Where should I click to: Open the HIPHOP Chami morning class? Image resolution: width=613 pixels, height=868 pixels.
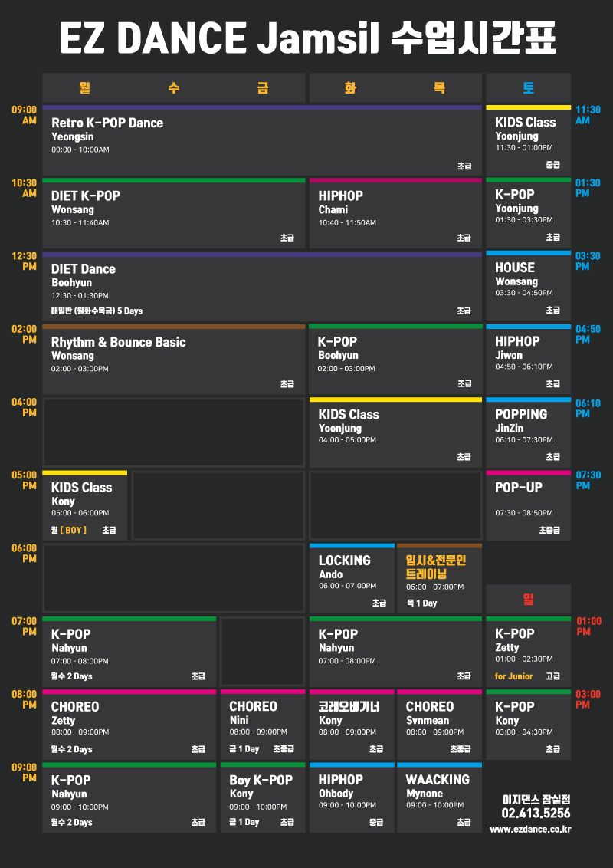[395, 213]
